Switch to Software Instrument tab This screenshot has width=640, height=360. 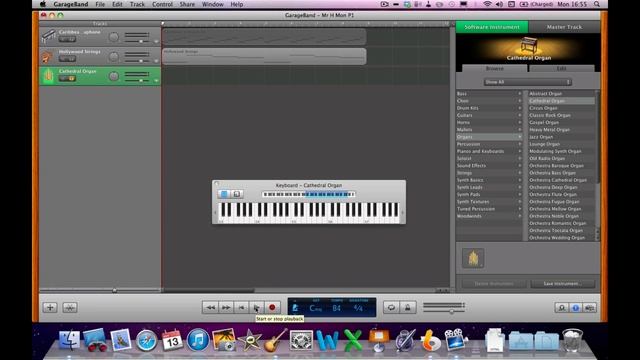(492, 27)
